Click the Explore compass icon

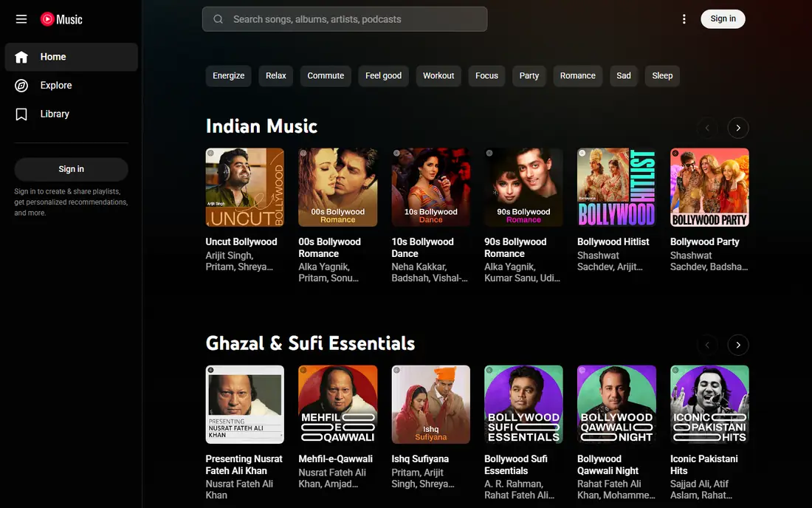click(x=21, y=86)
